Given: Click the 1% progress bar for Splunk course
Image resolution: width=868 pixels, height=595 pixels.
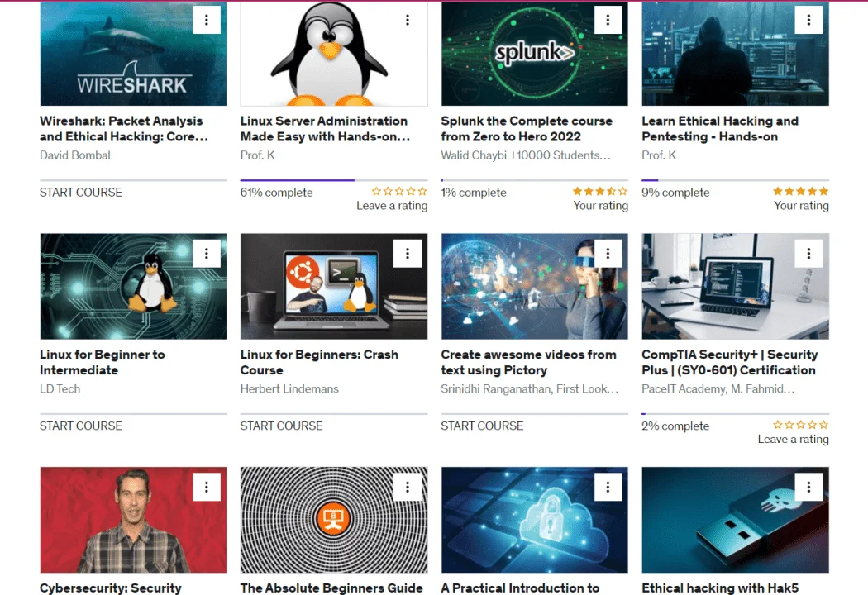Looking at the screenshot, I should click(535, 180).
